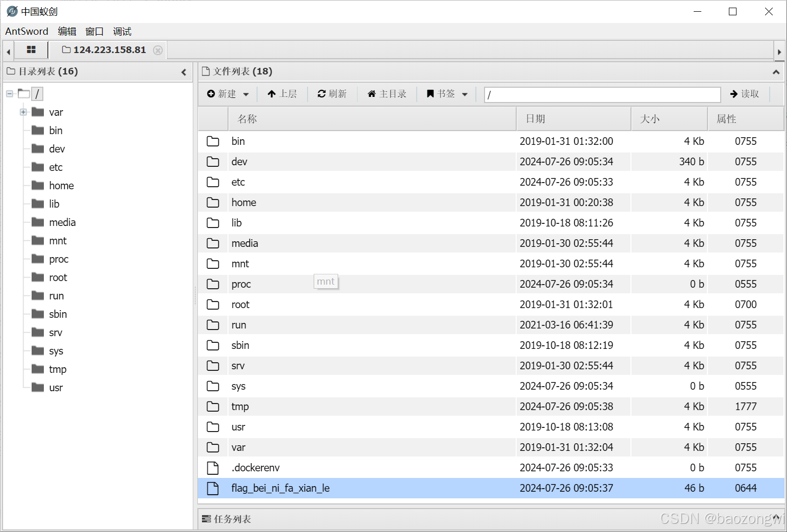Select lib in the directory tree
This screenshot has width=787, height=532.
(x=54, y=204)
